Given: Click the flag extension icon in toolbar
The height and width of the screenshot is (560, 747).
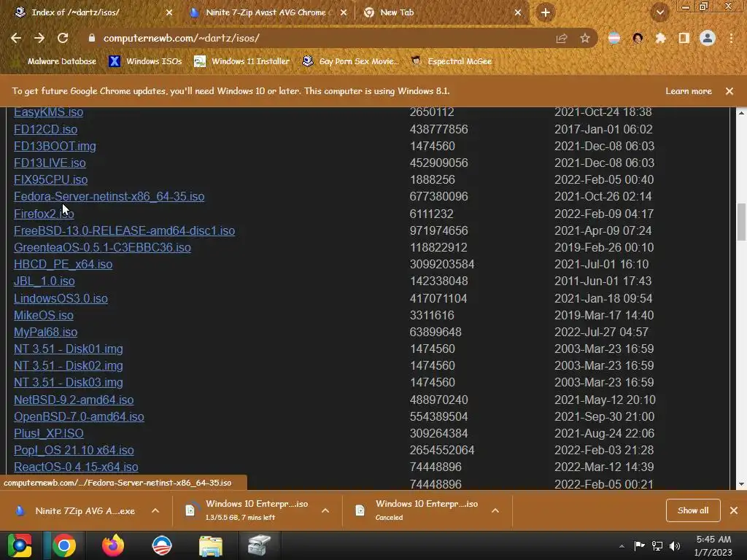Looking at the screenshot, I should point(614,38).
